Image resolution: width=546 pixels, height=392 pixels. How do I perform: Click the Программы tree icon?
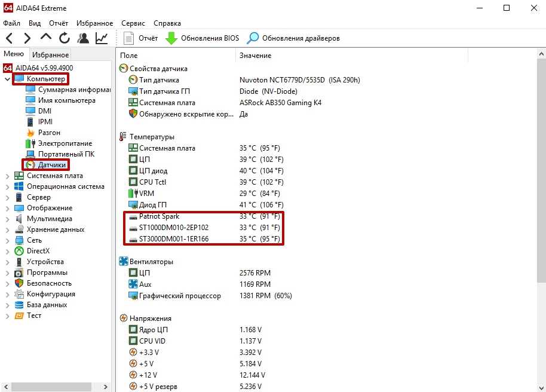(19, 272)
